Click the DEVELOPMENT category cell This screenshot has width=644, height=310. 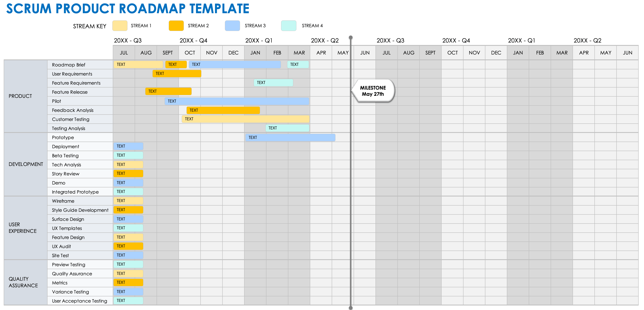(25, 164)
